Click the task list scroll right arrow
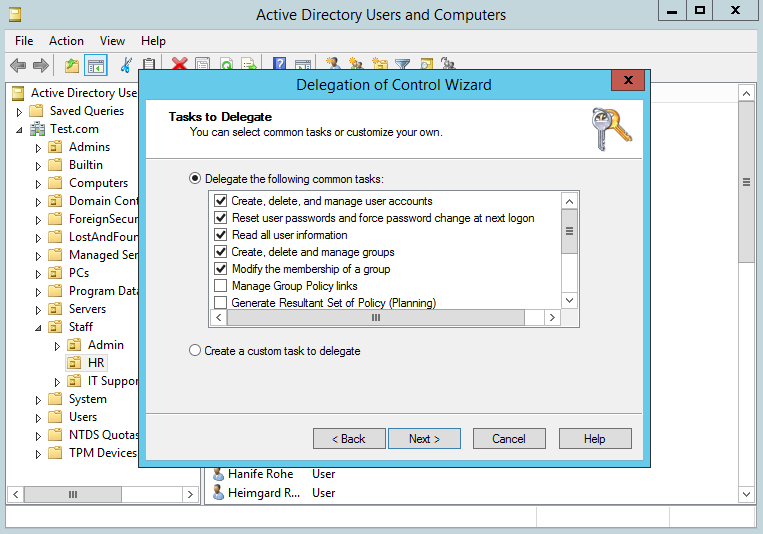Viewport: 763px width, 534px height. click(x=552, y=317)
